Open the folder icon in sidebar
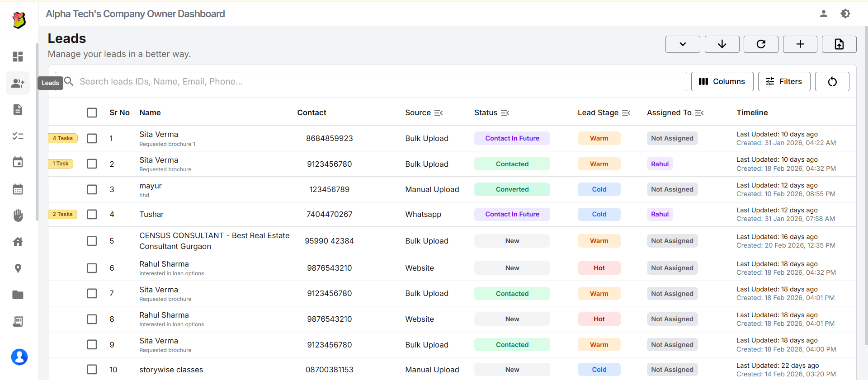The width and height of the screenshot is (868, 380). pyautogui.click(x=18, y=295)
